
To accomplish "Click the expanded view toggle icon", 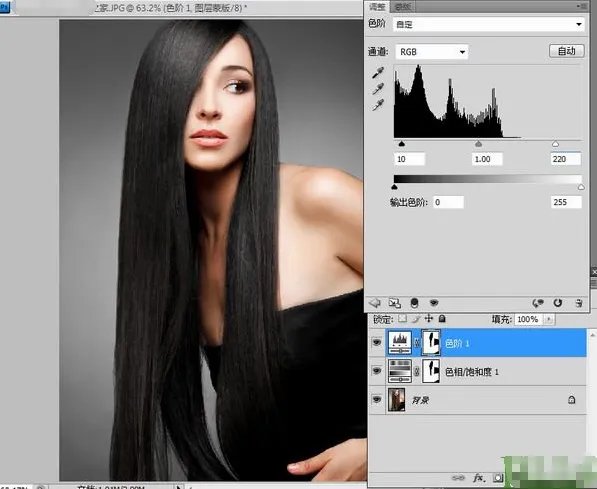I will click(x=394, y=303).
